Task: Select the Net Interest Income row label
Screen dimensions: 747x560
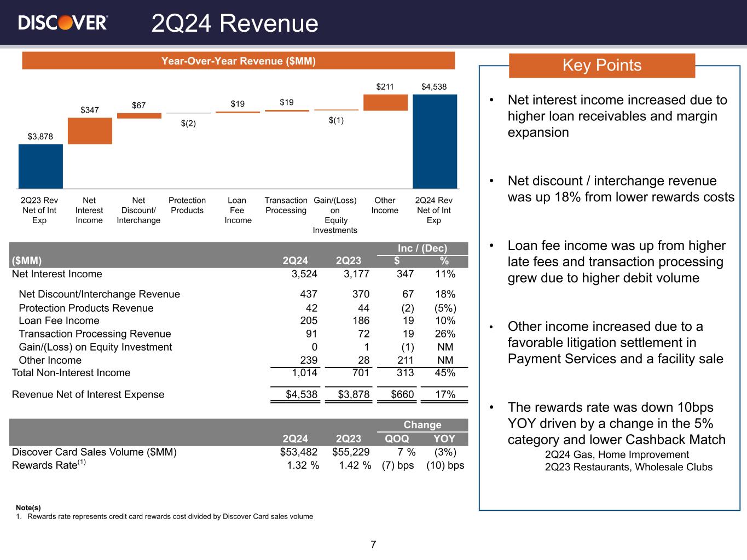Action: coord(57,274)
